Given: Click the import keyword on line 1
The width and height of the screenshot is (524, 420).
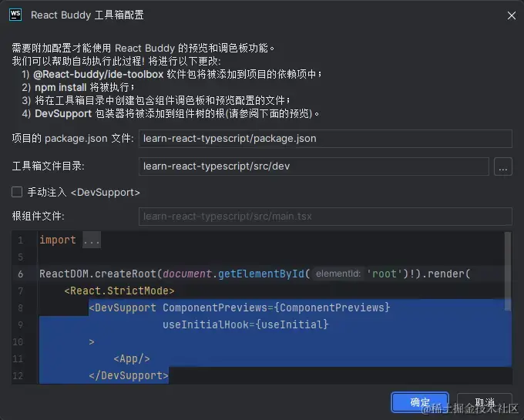Looking at the screenshot, I should [58, 240].
